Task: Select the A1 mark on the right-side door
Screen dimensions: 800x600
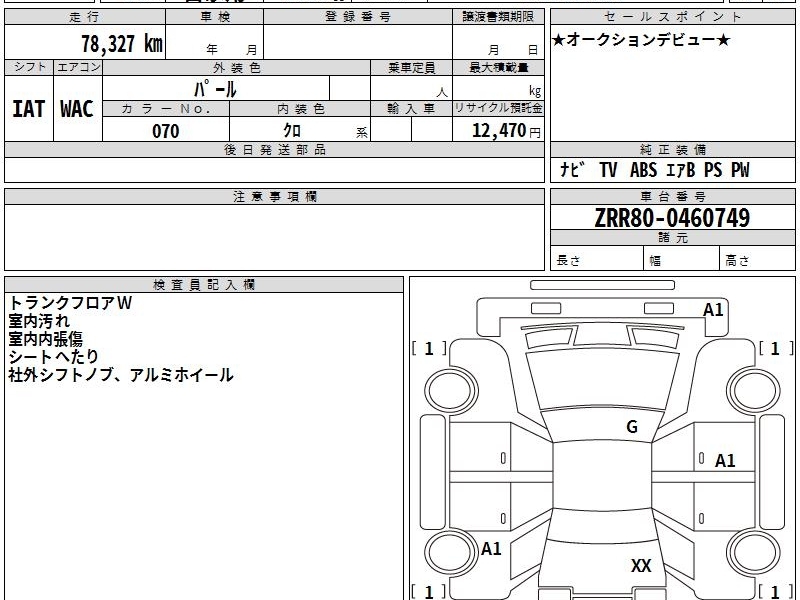Action: pyautogui.click(x=725, y=461)
